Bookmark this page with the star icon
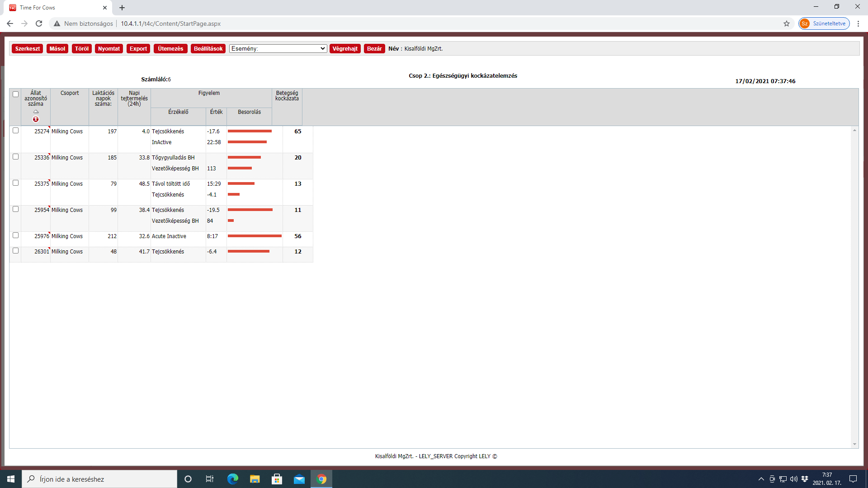Viewport: 868px width, 488px height. click(787, 23)
